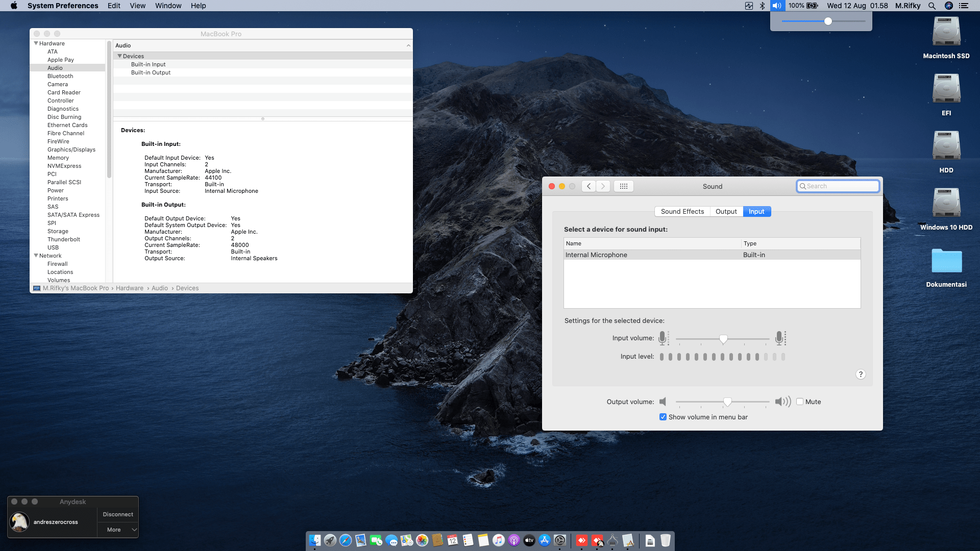The image size is (980, 551).
Task: Click the Show All grid icon in Sound window
Action: point(623,186)
